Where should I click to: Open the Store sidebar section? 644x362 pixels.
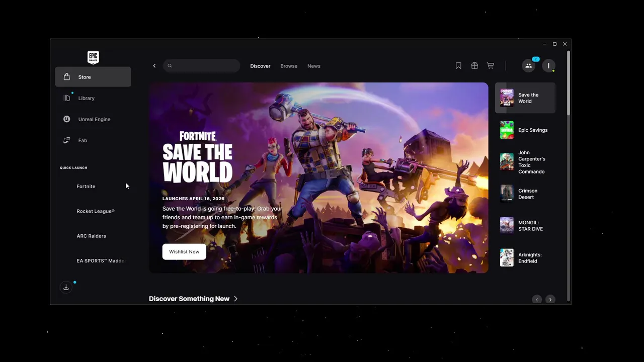(x=93, y=77)
